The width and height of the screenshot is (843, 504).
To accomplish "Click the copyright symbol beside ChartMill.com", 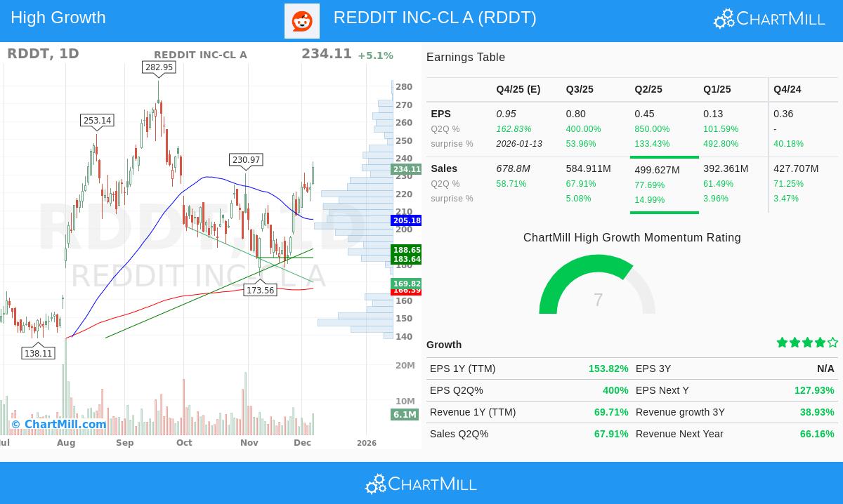I will tap(15, 424).
